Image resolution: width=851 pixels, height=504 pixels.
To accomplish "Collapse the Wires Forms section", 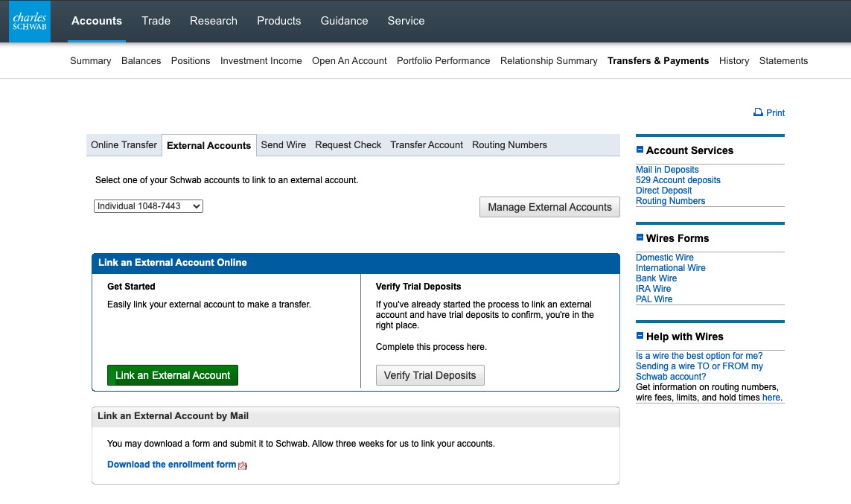I will tap(640, 237).
